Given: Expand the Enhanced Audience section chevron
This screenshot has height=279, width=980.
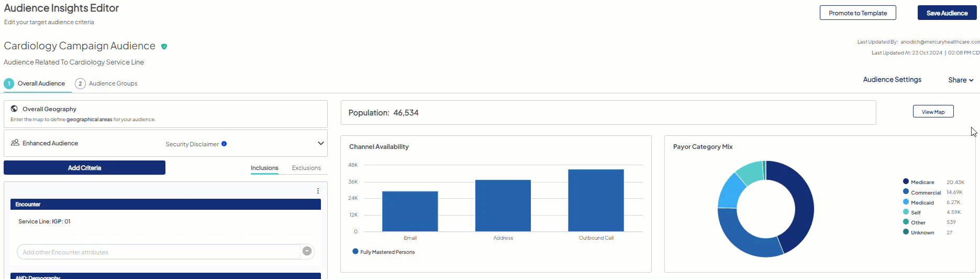Looking at the screenshot, I should [x=320, y=143].
